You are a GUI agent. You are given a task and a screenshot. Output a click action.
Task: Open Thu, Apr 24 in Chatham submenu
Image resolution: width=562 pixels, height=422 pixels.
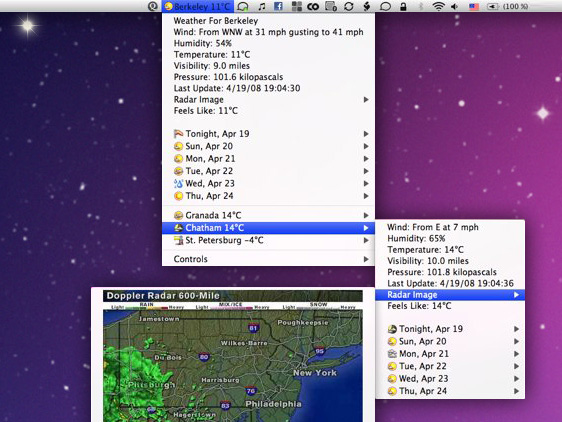tap(450, 391)
